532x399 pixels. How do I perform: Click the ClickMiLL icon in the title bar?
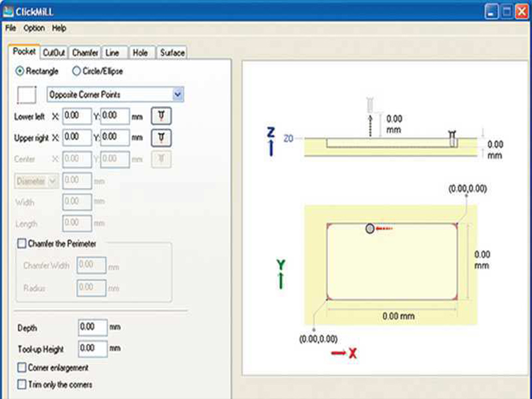(9, 9)
